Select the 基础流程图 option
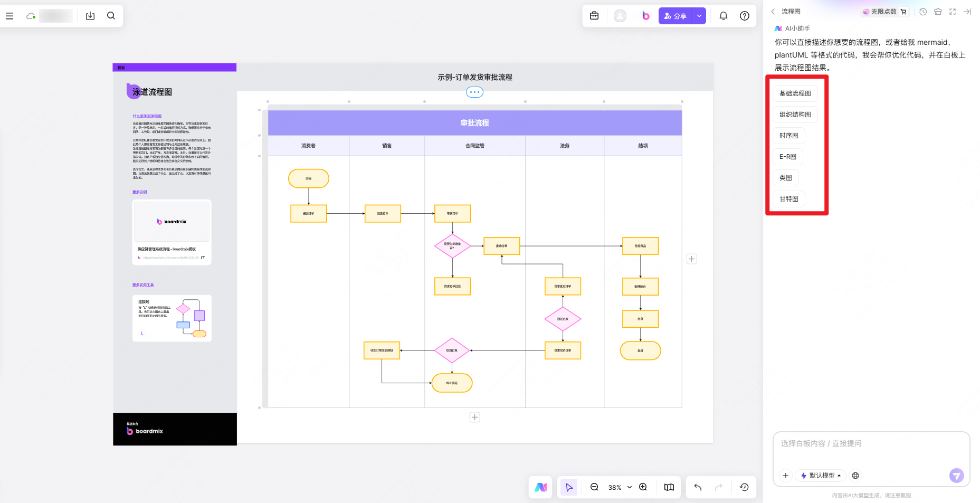The image size is (980, 503). click(795, 93)
